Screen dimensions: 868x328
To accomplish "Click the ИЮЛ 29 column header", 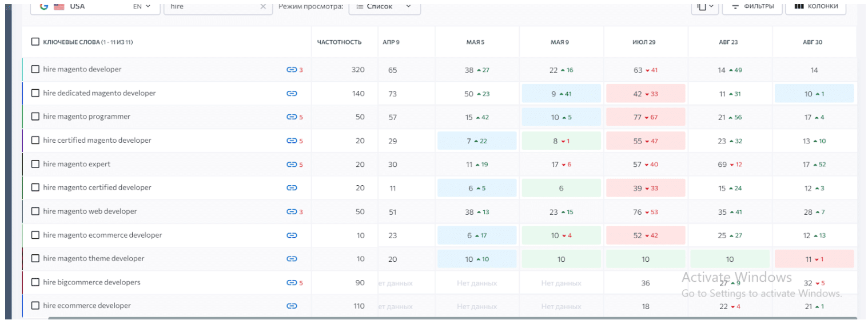I will (644, 42).
